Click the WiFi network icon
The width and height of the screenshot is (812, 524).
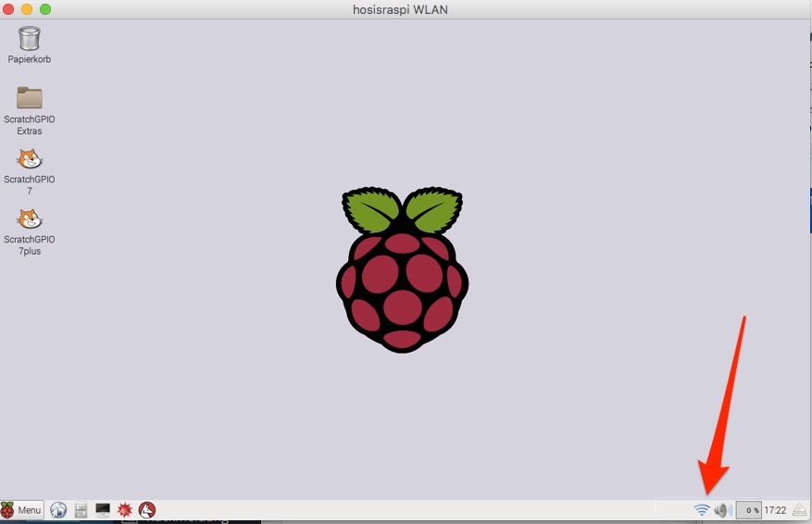pos(702,510)
